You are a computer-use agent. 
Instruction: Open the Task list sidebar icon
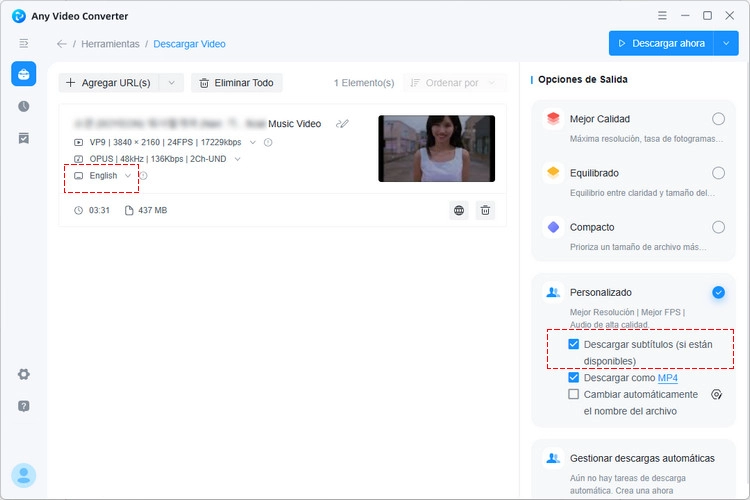(x=23, y=138)
